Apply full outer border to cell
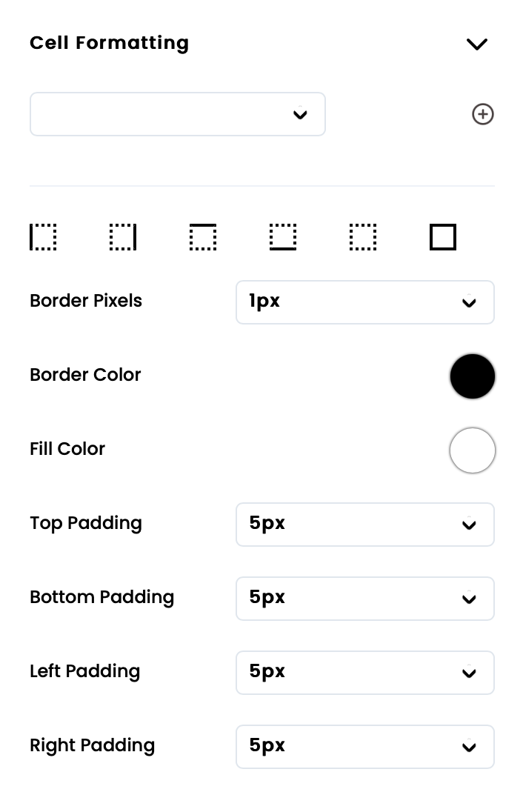This screenshot has width=523, height=812. pos(443,237)
